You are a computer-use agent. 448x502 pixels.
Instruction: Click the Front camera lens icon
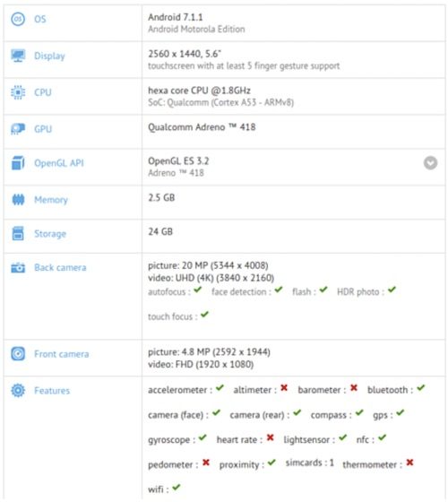[18, 354]
